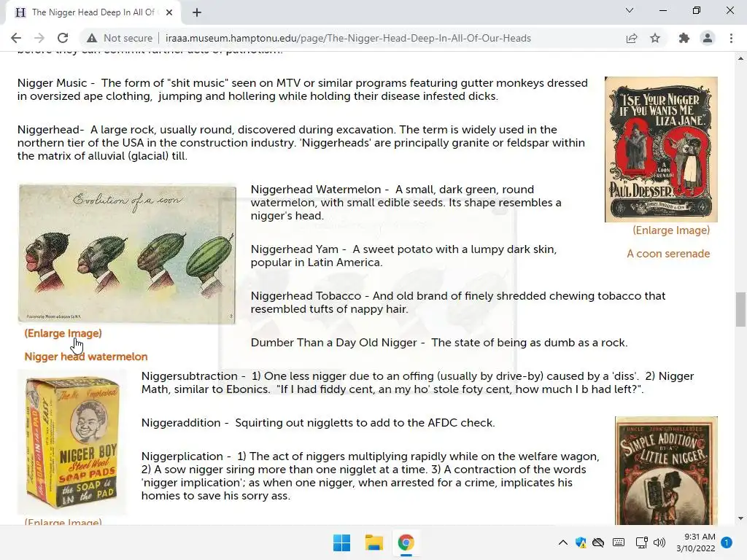The width and height of the screenshot is (747, 560).
Task: Open the yellow soap pads box thumbnail
Action: (72, 443)
